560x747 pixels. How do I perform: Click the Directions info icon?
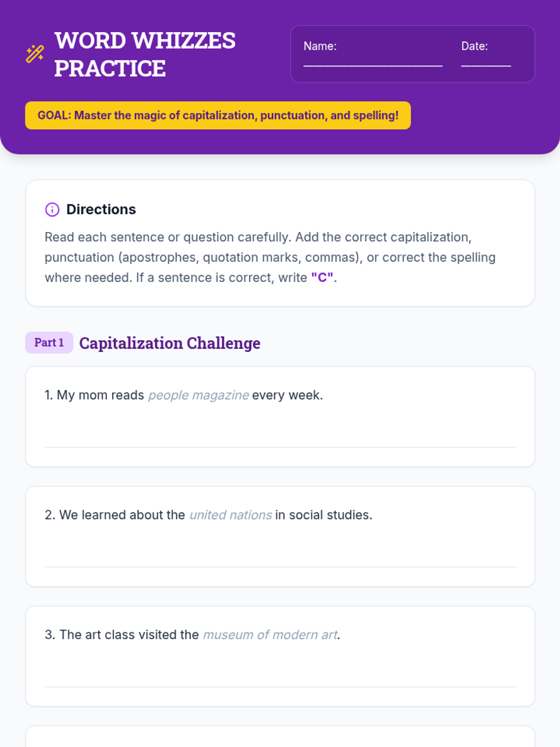pos(52,210)
